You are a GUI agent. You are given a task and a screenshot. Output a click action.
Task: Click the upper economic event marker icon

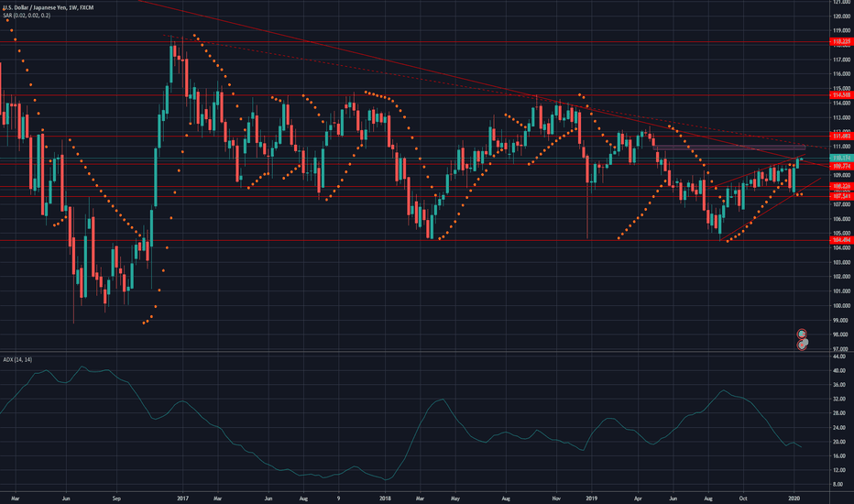[802, 334]
